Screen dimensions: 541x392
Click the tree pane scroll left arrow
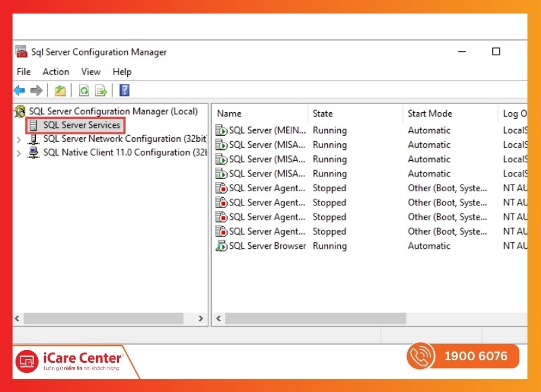[x=18, y=318]
